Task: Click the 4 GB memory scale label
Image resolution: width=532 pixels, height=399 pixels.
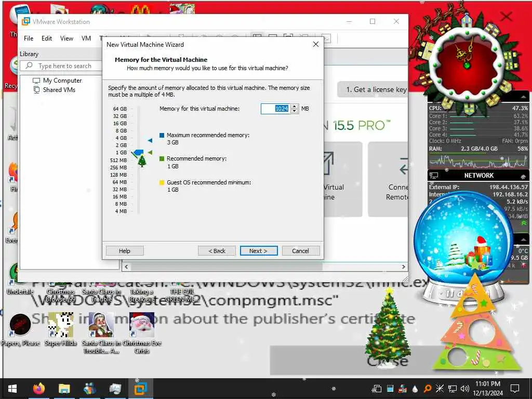Action: tap(121, 138)
